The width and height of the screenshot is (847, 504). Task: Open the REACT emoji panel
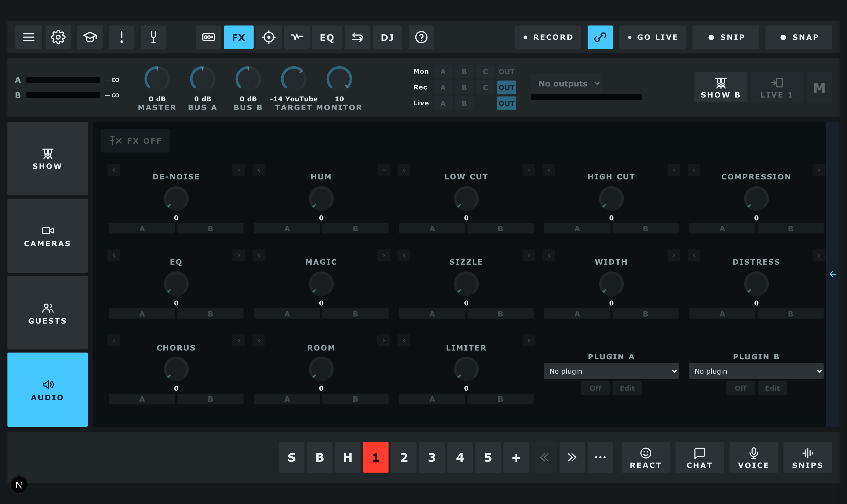[646, 457]
